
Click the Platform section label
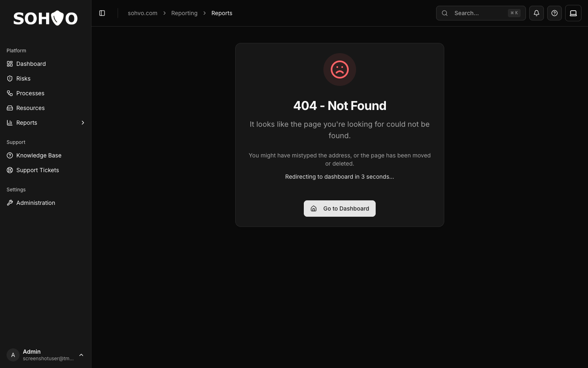click(16, 51)
